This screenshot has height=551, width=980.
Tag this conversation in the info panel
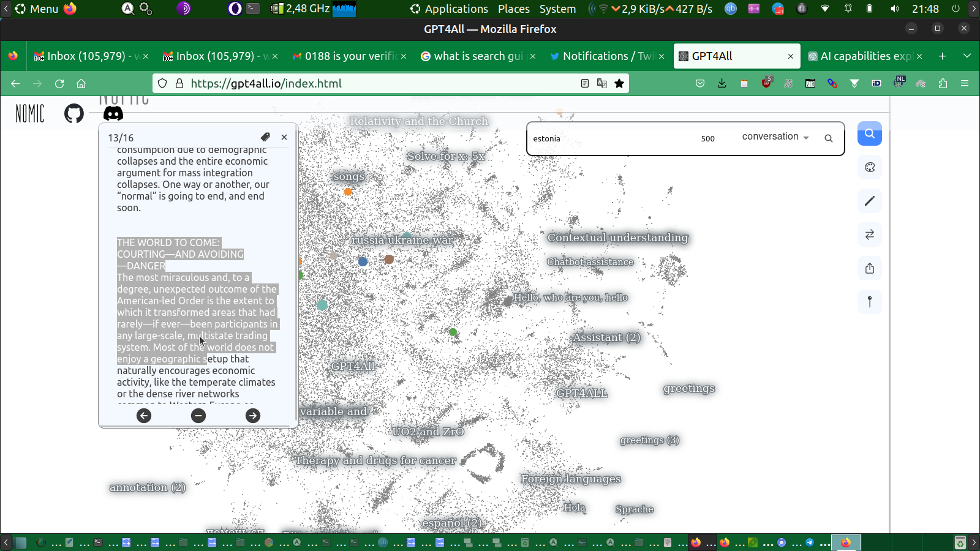point(265,137)
